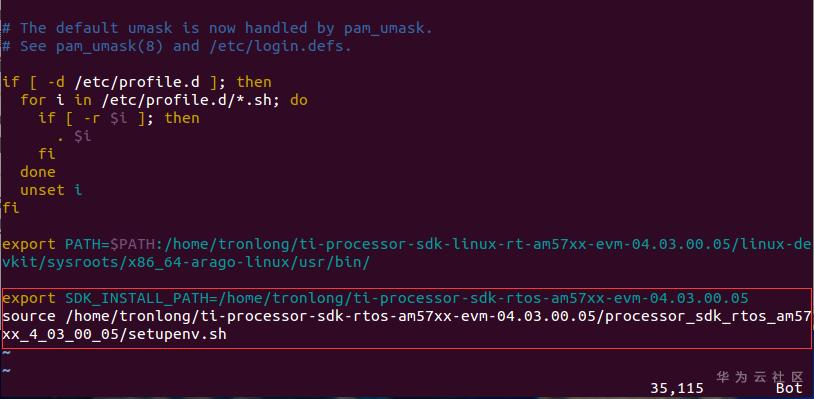Click 'xx_4_03_00_05/setupenv.sh' wrapped line
This screenshot has width=814, height=399.
[x=114, y=334]
